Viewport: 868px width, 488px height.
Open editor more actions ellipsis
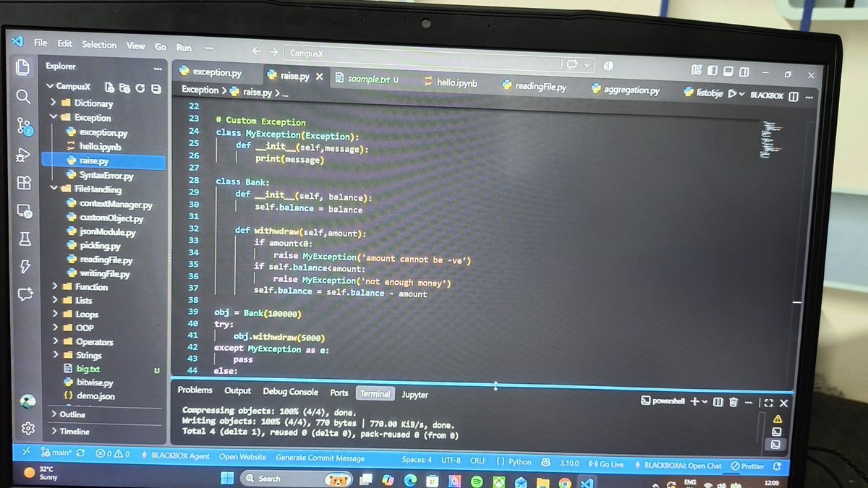[x=809, y=97]
